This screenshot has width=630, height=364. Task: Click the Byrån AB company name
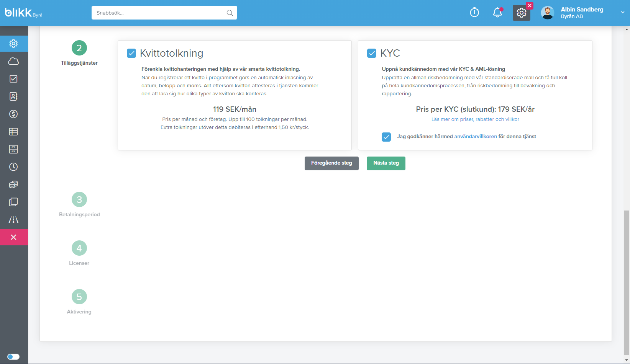click(x=572, y=16)
